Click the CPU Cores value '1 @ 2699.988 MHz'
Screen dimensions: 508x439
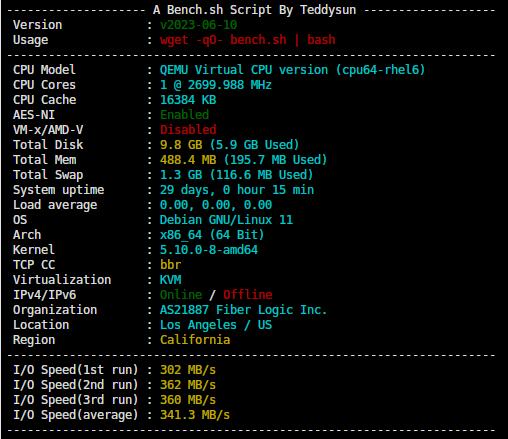pyautogui.click(x=216, y=85)
